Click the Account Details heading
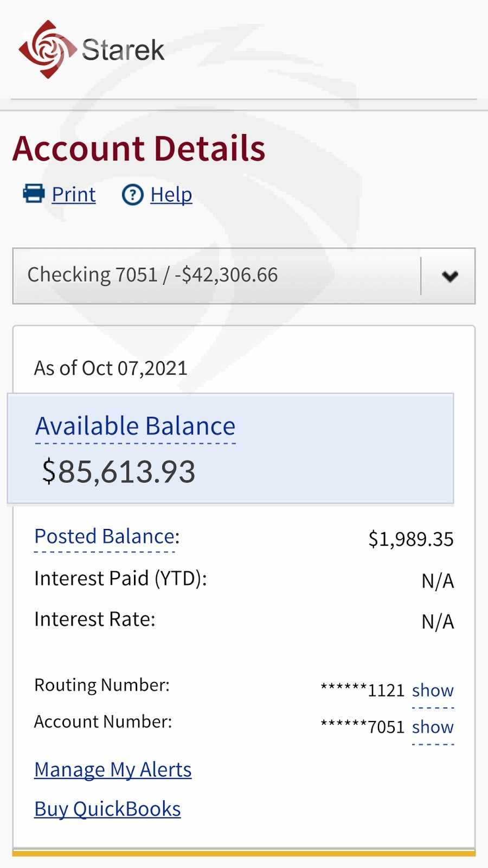Screen dimensions: 488x868 click(139, 149)
